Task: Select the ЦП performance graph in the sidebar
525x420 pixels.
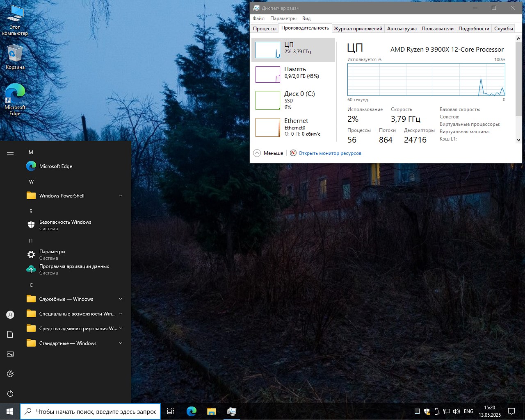Action: [x=293, y=50]
